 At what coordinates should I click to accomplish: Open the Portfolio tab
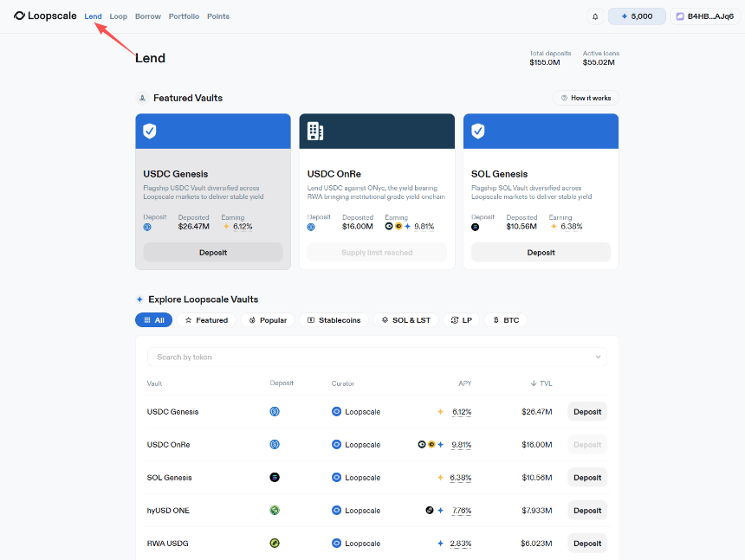184,16
